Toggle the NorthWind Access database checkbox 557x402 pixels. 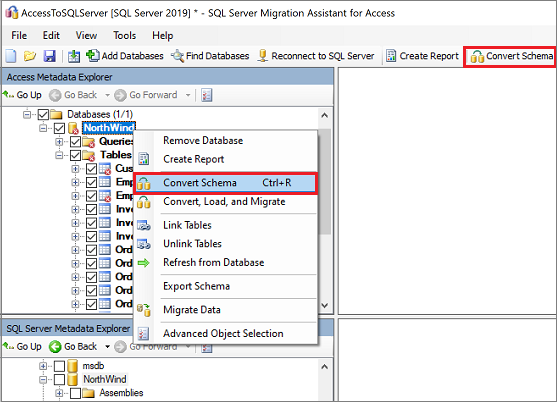pos(59,128)
